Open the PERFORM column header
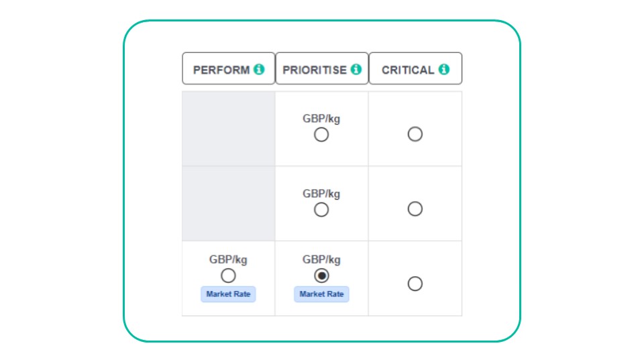 (x=228, y=68)
